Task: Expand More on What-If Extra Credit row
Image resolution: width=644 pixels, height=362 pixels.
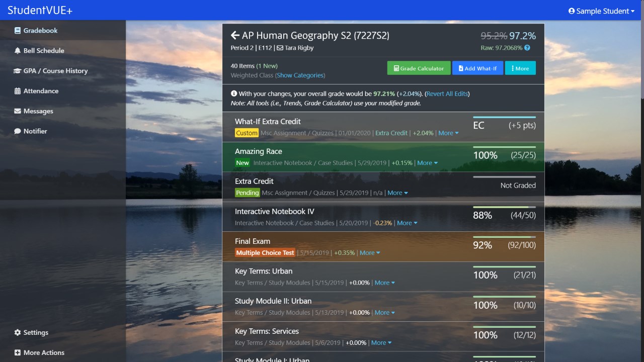Action: 448,133
